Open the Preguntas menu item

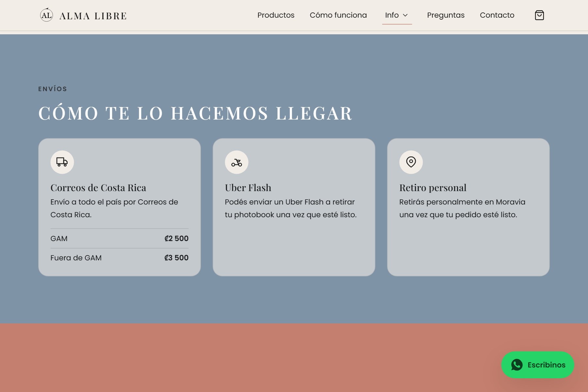point(446,15)
